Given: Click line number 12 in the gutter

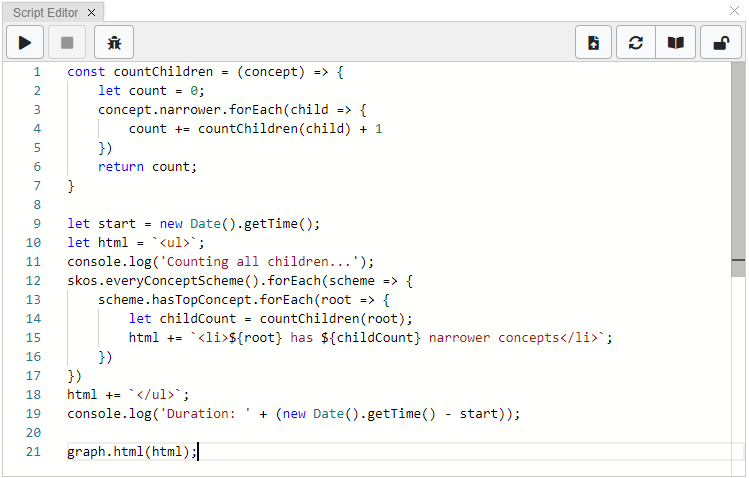Looking at the screenshot, I should 33,281.
